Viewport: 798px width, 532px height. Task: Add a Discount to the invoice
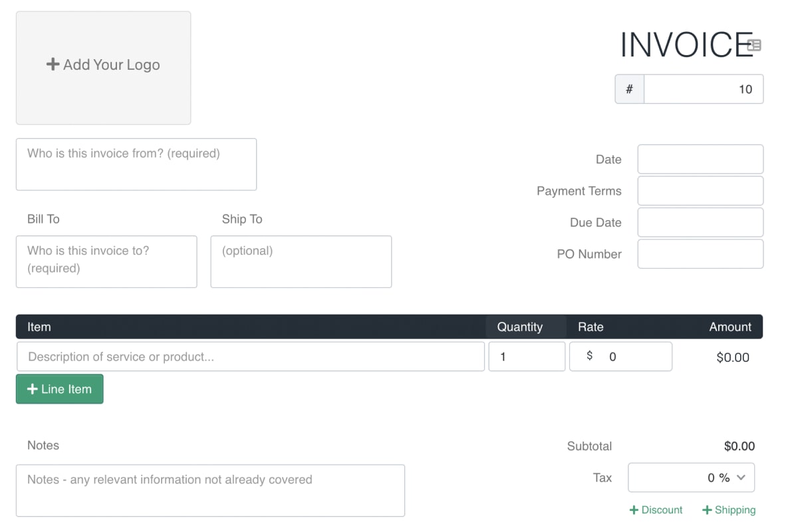click(656, 509)
